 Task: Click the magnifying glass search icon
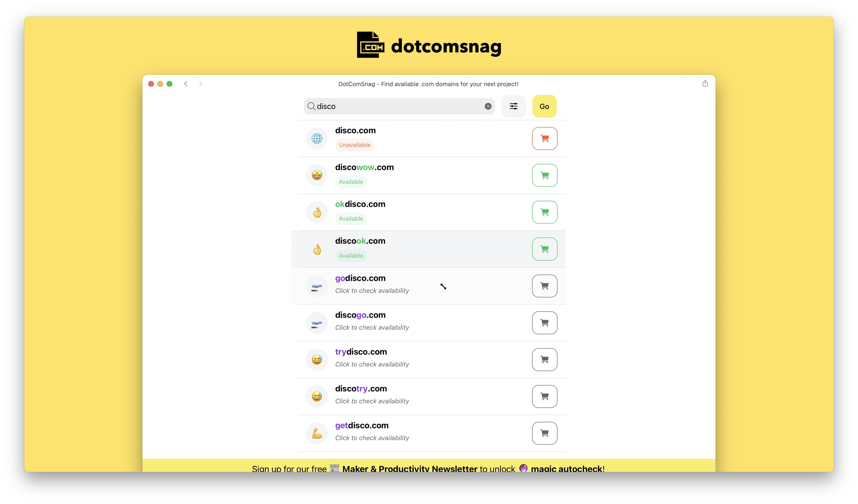click(x=311, y=106)
